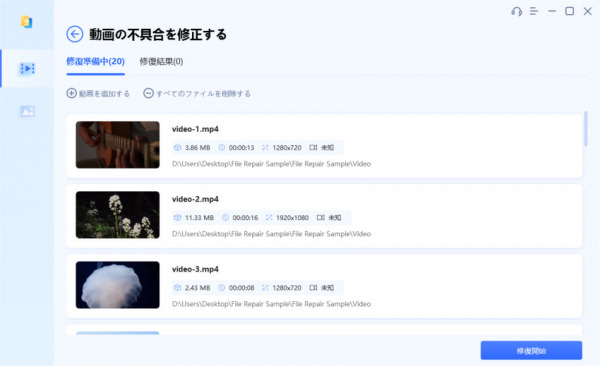This screenshot has height=366, width=600.
Task: Click the clock icon of video-2.mp4
Action: [225, 217]
